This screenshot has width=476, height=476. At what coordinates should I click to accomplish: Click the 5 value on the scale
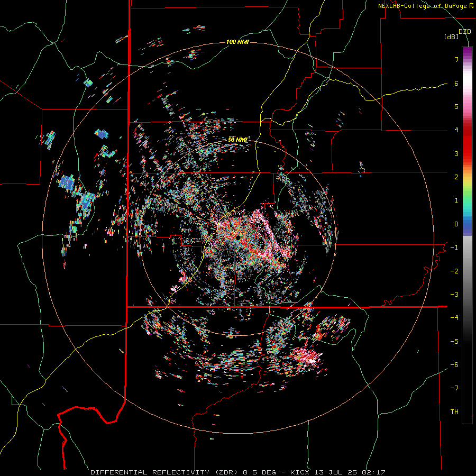pos(456,106)
